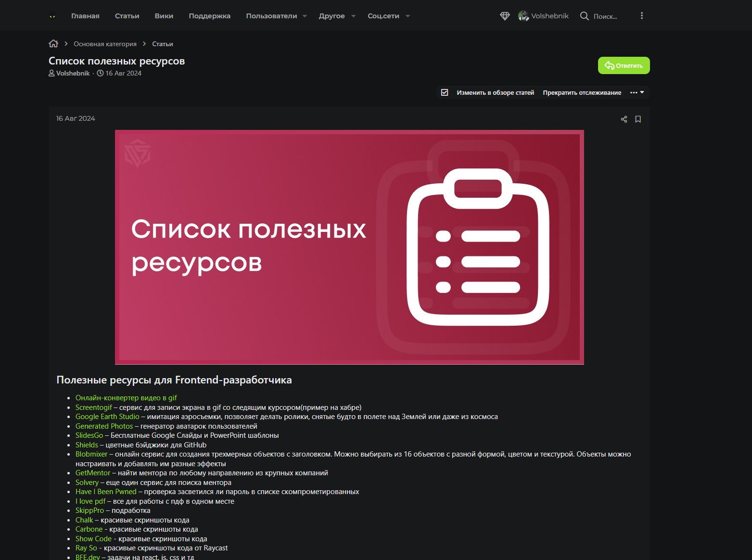Open the Главная menu item
Image resolution: width=752 pixels, height=560 pixels.
(x=85, y=16)
